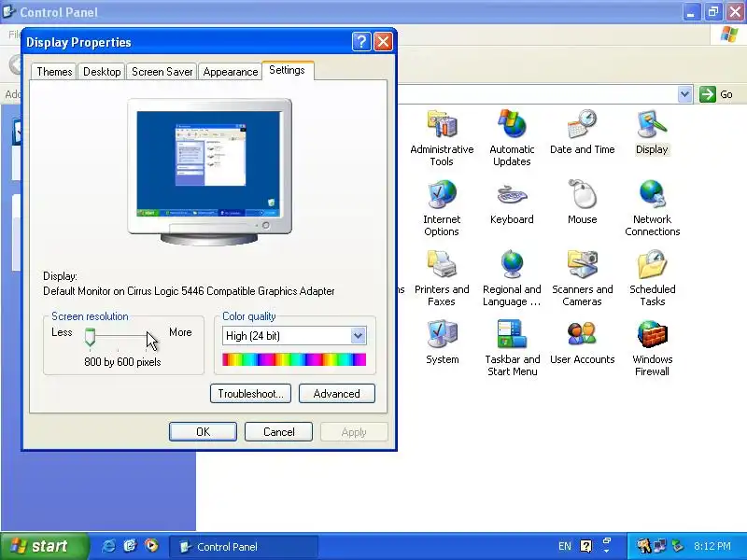Click the keys security tray icon

point(644,546)
